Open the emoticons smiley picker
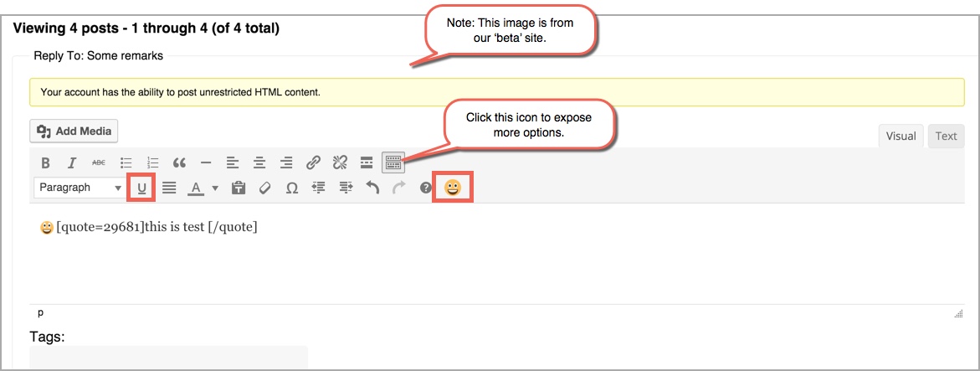The height and width of the screenshot is (371, 980). point(452,188)
